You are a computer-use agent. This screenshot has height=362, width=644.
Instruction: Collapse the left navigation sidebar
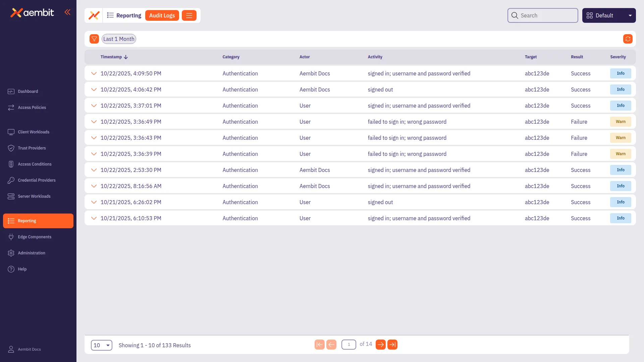point(67,12)
